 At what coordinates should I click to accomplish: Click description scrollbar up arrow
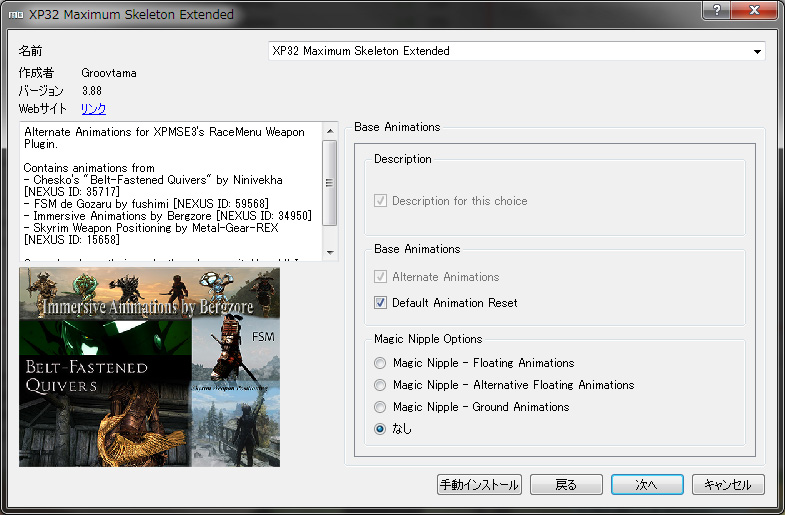pyautogui.click(x=329, y=131)
